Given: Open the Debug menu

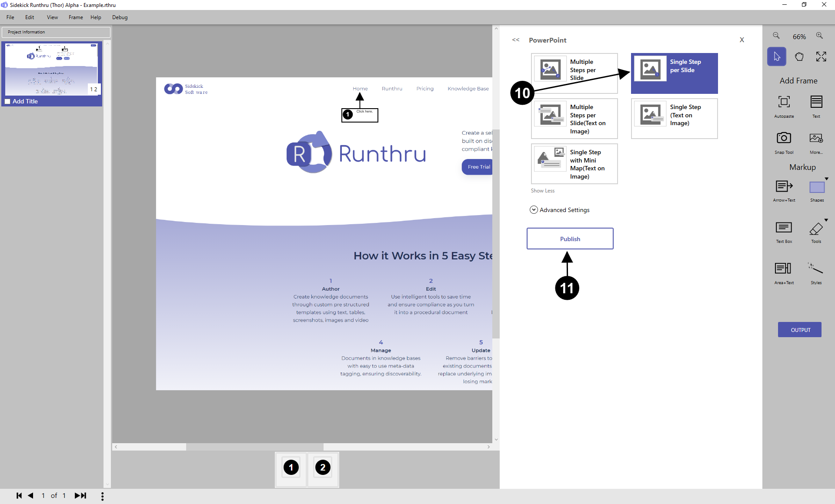Looking at the screenshot, I should pyautogui.click(x=120, y=17).
